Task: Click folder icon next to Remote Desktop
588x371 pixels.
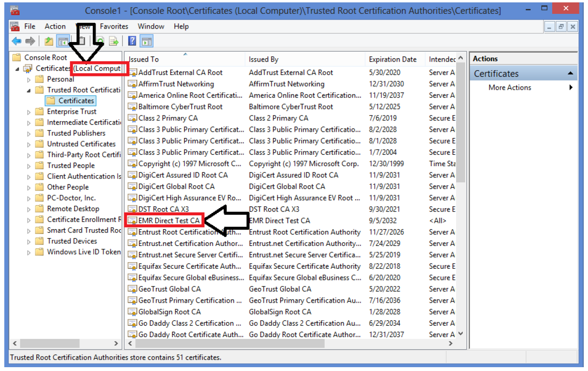Action: [40, 209]
